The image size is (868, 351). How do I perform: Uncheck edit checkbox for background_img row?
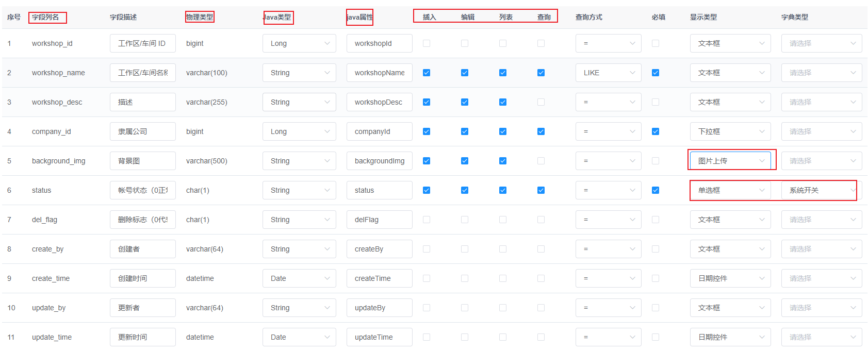(465, 161)
